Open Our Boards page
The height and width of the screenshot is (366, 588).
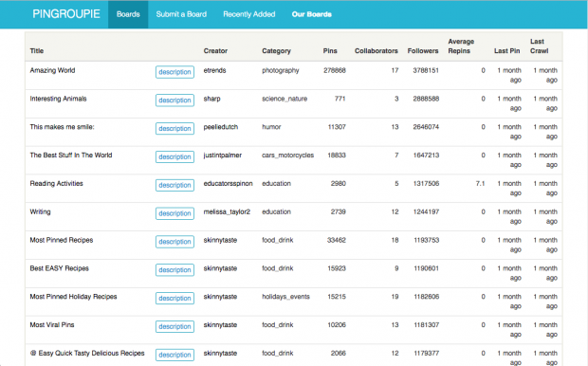pos(312,14)
